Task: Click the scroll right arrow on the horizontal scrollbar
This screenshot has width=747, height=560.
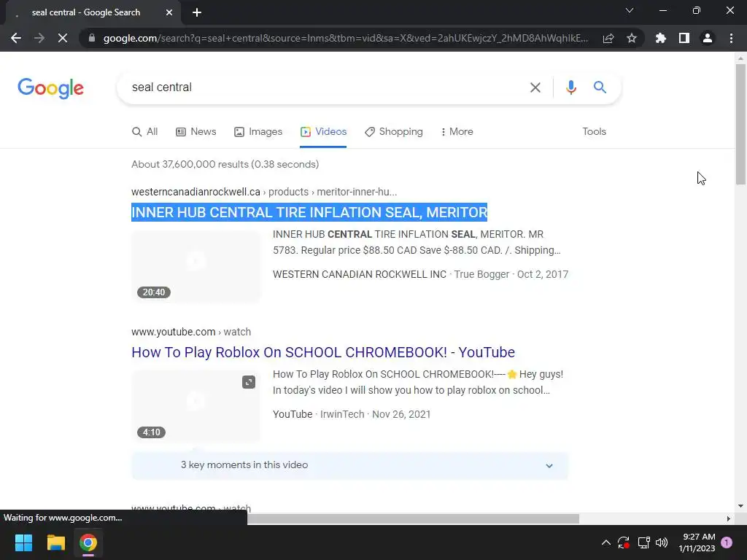Action: [x=728, y=518]
